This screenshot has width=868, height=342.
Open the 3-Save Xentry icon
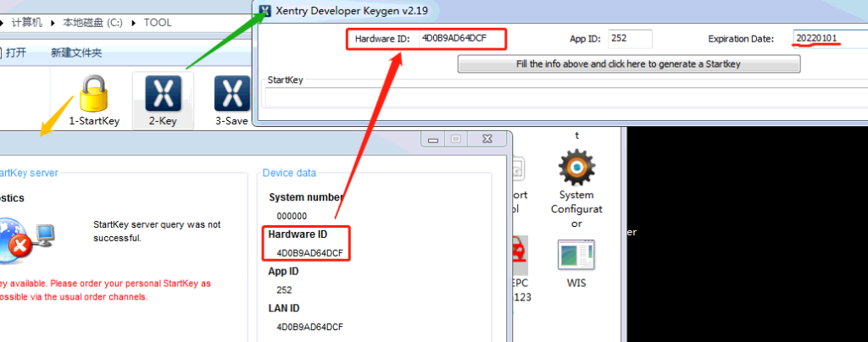point(230,96)
